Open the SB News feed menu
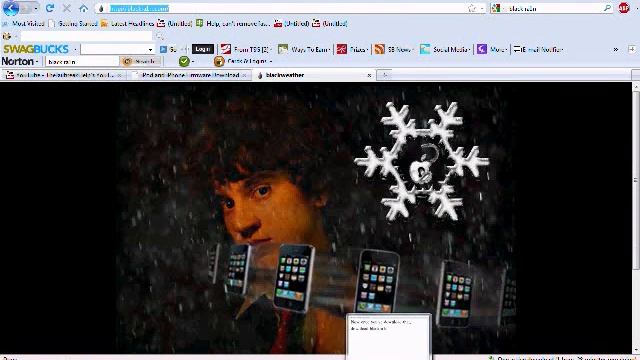This screenshot has width=640, height=360. coord(394,49)
